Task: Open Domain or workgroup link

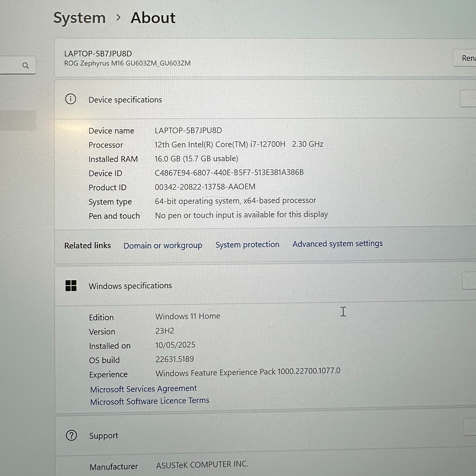Action: (x=163, y=245)
